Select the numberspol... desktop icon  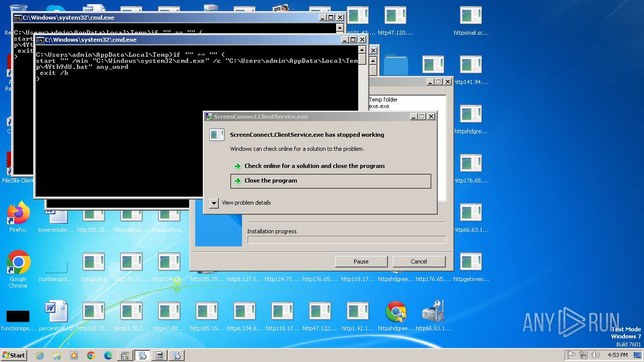click(x=56, y=272)
